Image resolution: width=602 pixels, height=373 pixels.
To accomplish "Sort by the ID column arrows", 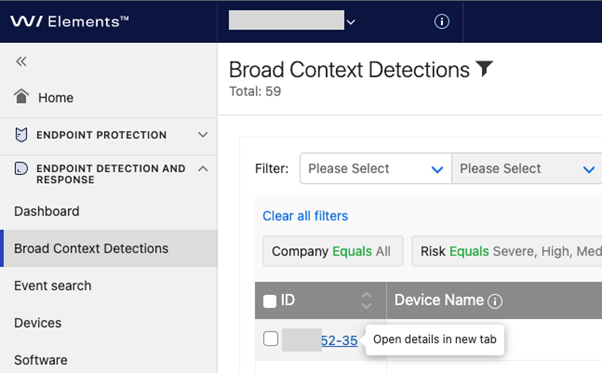I will (367, 300).
